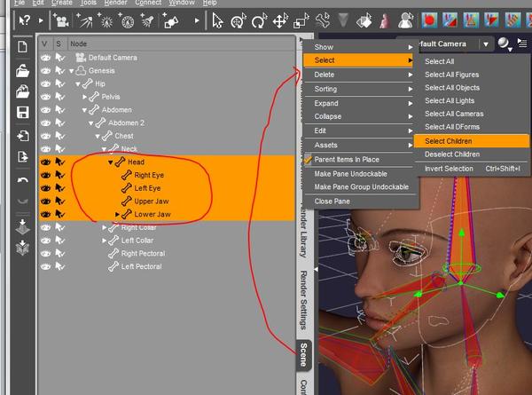The height and width of the screenshot is (395, 532).
Task: Click the Redo arrow in sidebar
Action: [23, 201]
